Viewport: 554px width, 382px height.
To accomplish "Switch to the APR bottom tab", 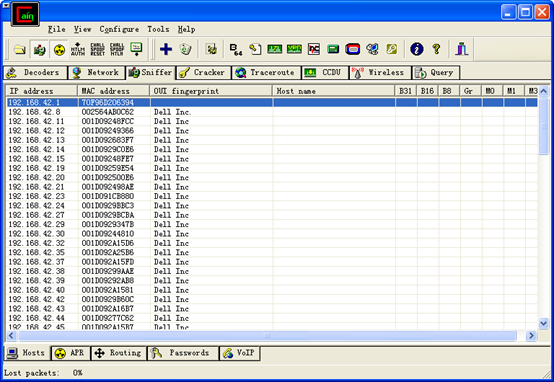I will coord(71,353).
